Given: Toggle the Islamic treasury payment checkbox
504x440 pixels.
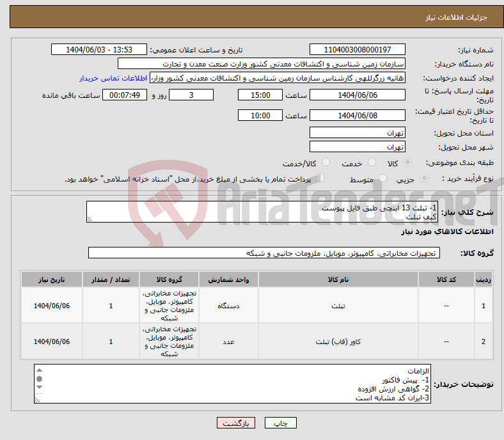Looking at the screenshot, I should click(x=320, y=178).
